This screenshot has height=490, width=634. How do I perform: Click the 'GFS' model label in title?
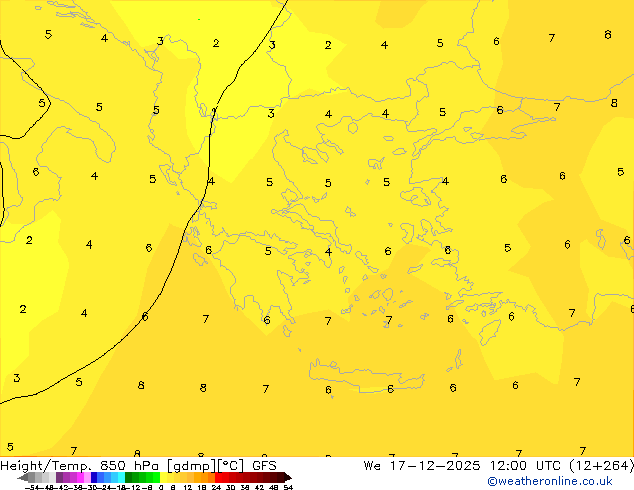tap(264, 466)
